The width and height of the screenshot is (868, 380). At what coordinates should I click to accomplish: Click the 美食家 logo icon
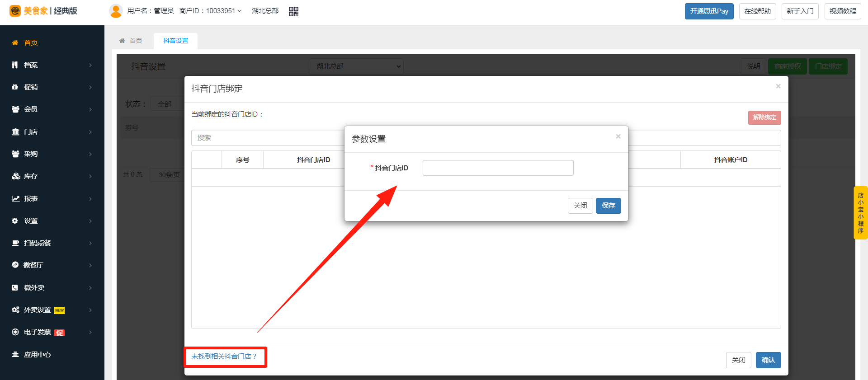pyautogui.click(x=15, y=11)
